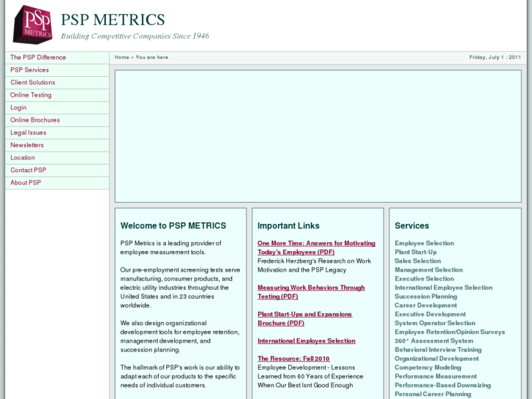Open Competency Modeling service
This screenshot has height=399, width=532.
(x=428, y=368)
